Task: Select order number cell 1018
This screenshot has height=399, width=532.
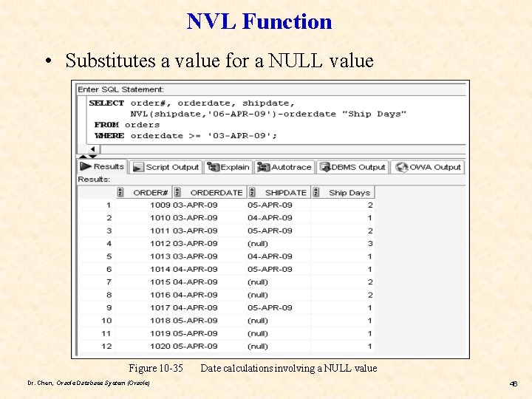Action: (x=160, y=321)
